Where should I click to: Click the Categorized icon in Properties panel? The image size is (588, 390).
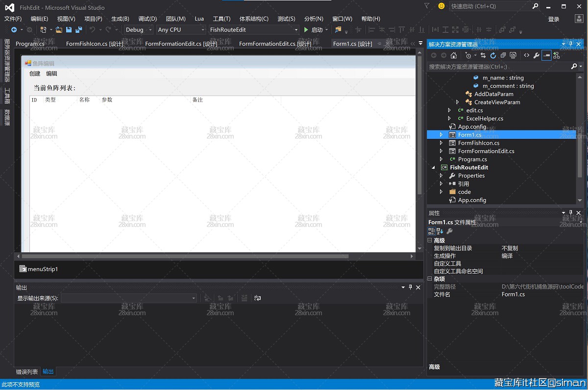click(432, 231)
